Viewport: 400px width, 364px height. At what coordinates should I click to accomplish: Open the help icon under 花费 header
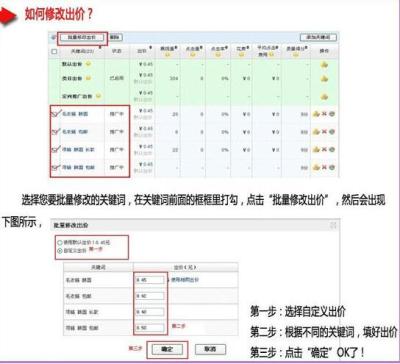coord(241,55)
